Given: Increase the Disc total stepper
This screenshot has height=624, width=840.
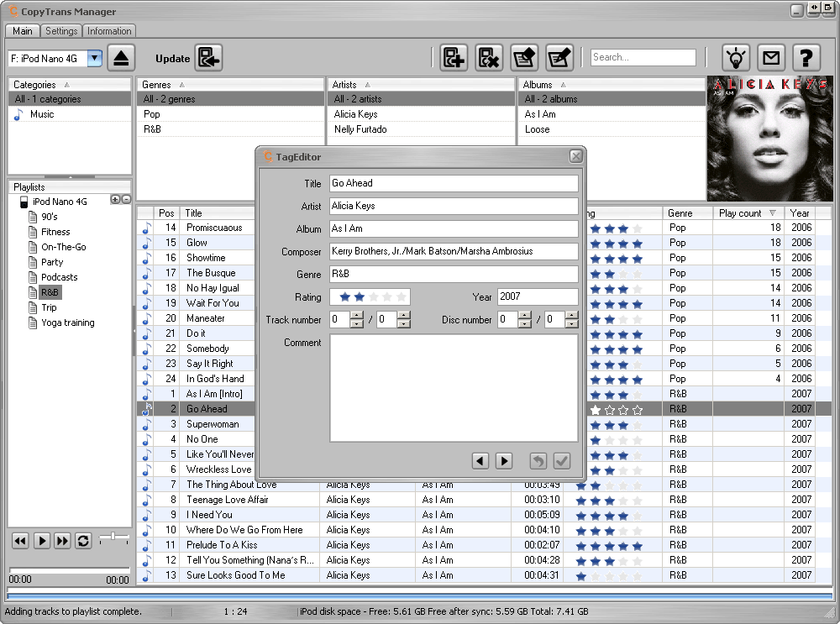Looking at the screenshot, I should click(x=571, y=316).
